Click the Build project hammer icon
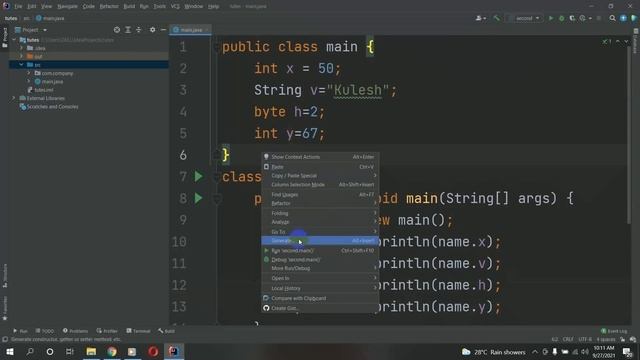The height and width of the screenshot is (360, 640). pyautogui.click(x=496, y=18)
